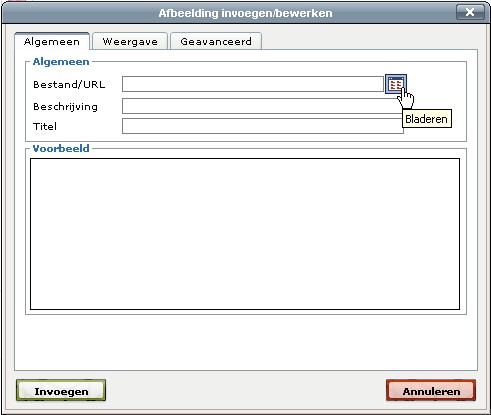Click blank footer between Invoegen and Annuleren

pos(246,390)
